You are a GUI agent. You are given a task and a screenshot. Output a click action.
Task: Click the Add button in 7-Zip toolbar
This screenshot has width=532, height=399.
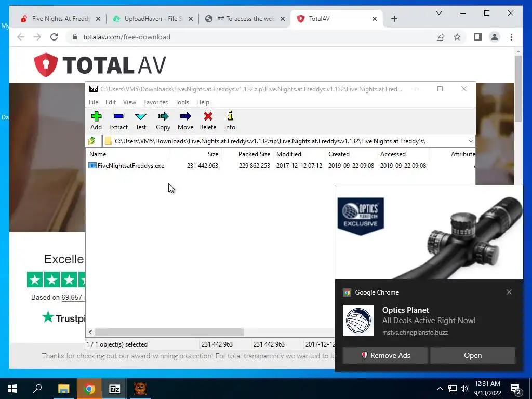click(x=96, y=121)
